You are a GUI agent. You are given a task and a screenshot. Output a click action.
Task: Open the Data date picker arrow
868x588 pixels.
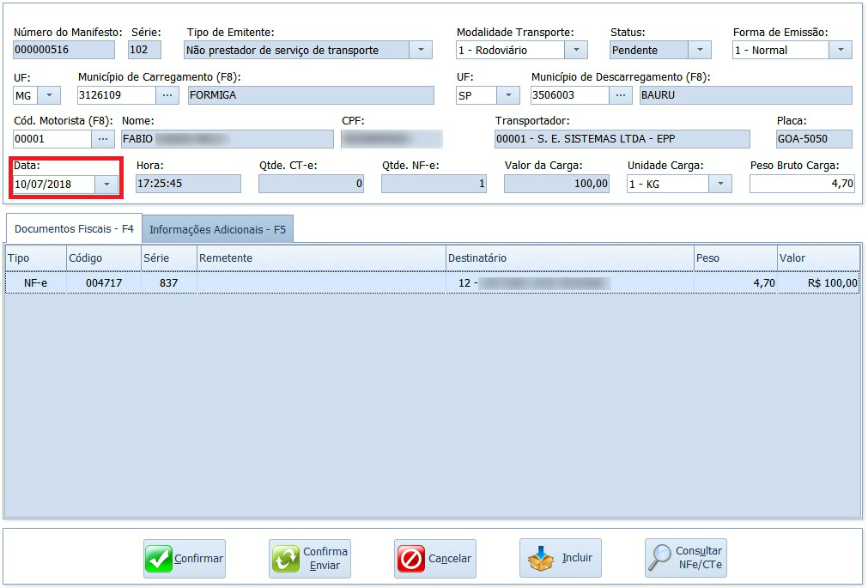(107, 184)
